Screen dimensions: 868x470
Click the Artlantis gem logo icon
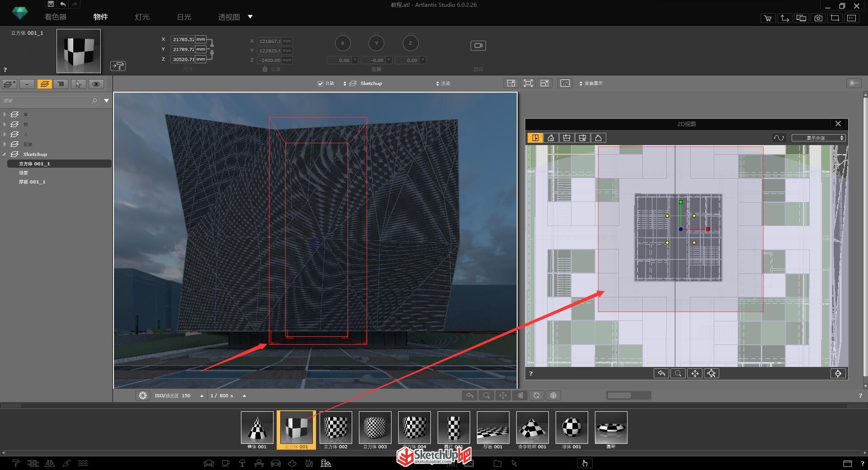tap(19, 14)
